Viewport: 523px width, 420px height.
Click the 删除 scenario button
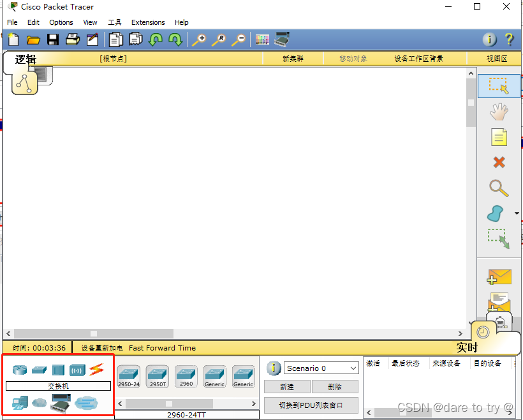[x=335, y=387]
